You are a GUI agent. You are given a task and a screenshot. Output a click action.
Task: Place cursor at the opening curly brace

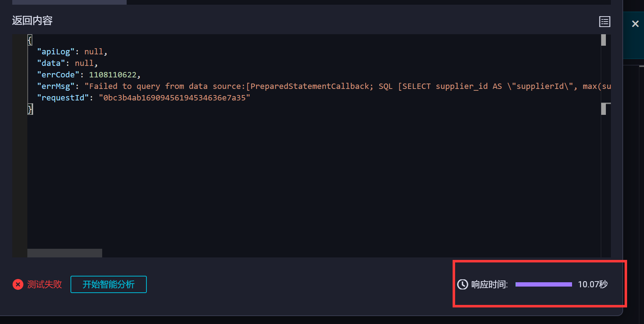[30, 40]
